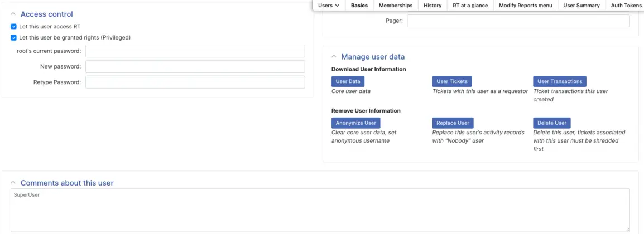Download core User Data
Viewport: 644px width, 234px height.
click(348, 81)
